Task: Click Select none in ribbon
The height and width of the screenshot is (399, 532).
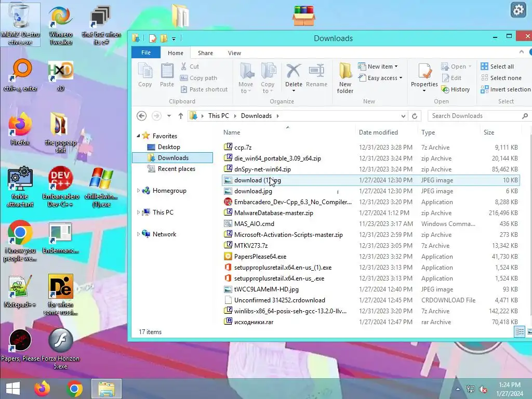Action: [501, 78]
